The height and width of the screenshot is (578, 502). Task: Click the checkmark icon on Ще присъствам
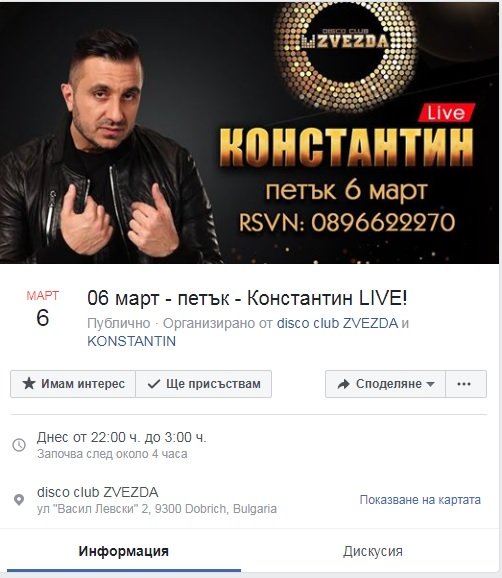coord(153,384)
